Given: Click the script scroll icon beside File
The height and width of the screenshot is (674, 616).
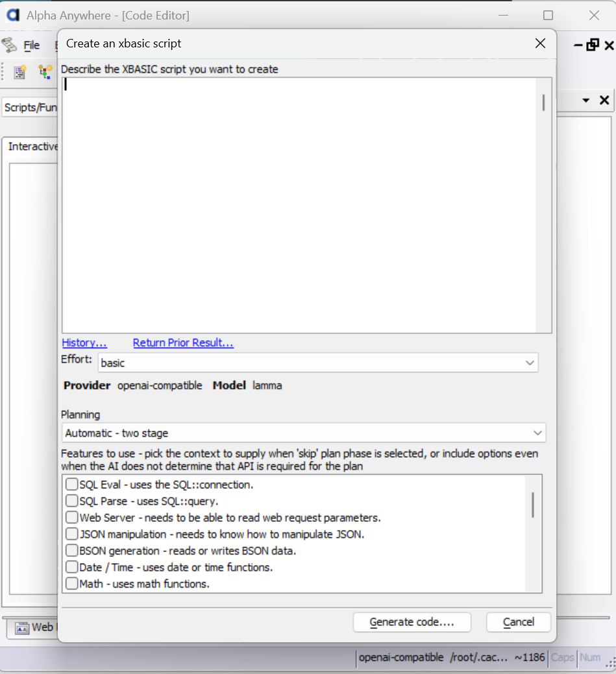Looking at the screenshot, I should [x=9, y=45].
